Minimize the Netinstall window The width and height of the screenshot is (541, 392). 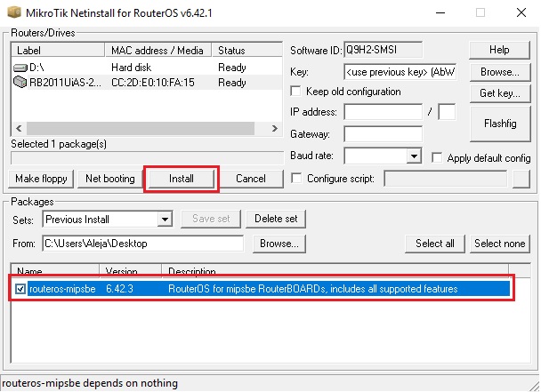click(440, 12)
